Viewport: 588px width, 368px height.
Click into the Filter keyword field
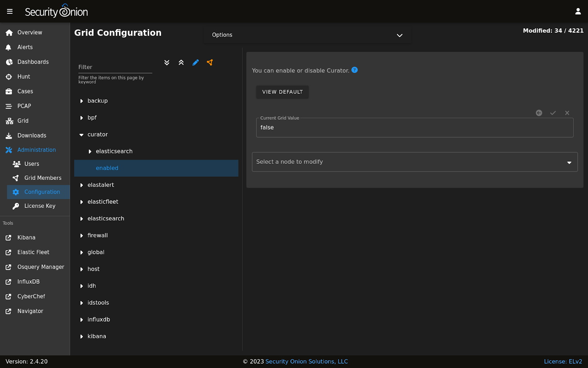click(x=115, y=67)
